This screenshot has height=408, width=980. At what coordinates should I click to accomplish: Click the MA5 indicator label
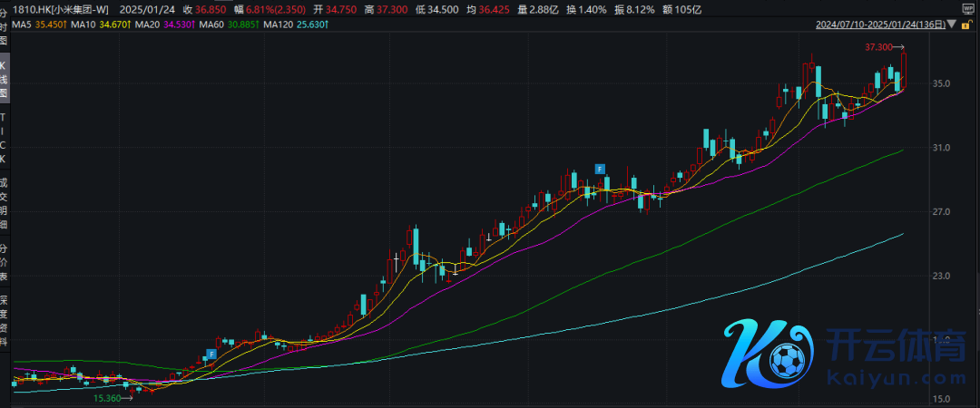pos(38,24)
